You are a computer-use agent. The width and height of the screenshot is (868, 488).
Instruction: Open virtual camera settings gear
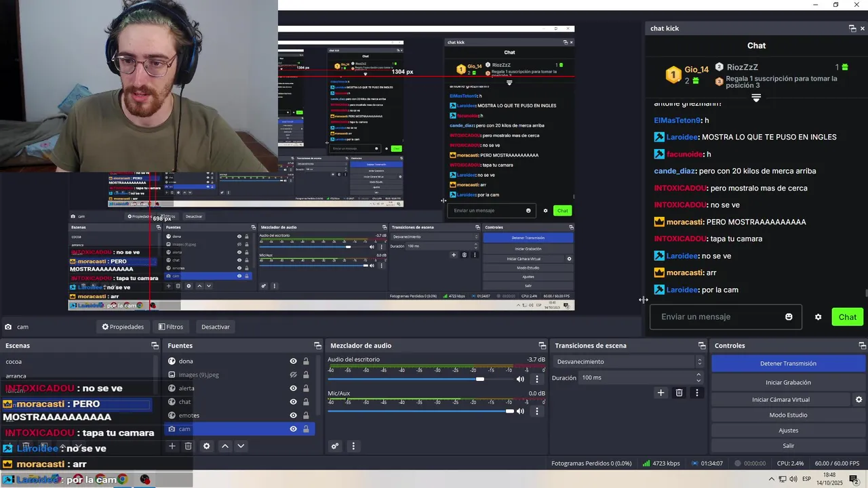(x=859, y=400)
